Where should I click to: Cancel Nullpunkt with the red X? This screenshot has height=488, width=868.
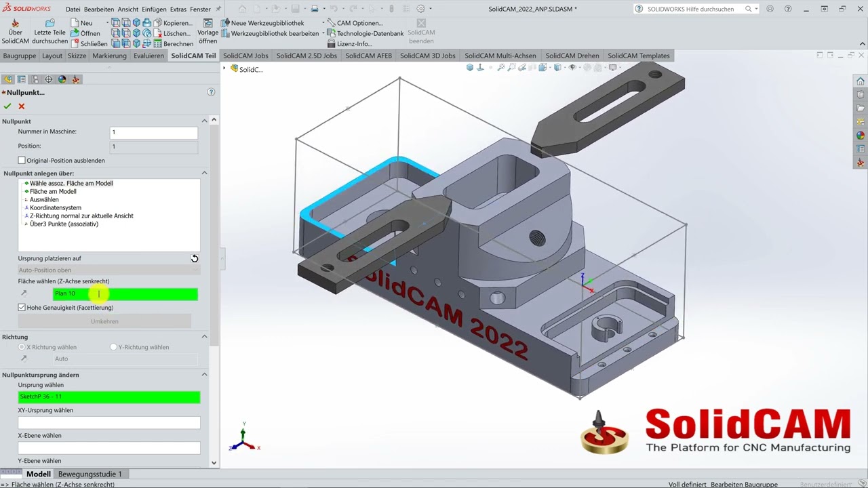click(x=22, y=106)
